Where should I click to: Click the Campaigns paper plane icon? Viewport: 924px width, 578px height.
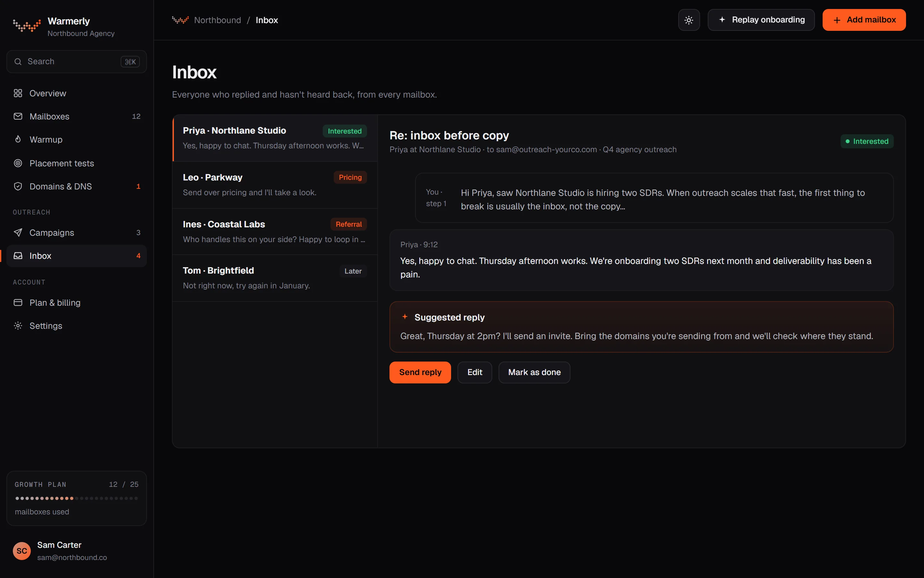[18, 232]
